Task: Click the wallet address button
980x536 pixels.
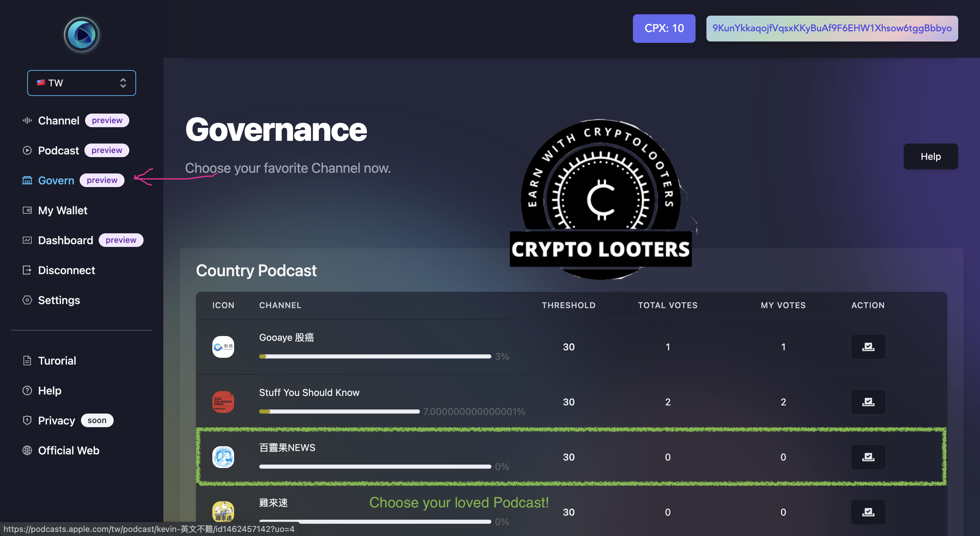Action: (832, 29)
